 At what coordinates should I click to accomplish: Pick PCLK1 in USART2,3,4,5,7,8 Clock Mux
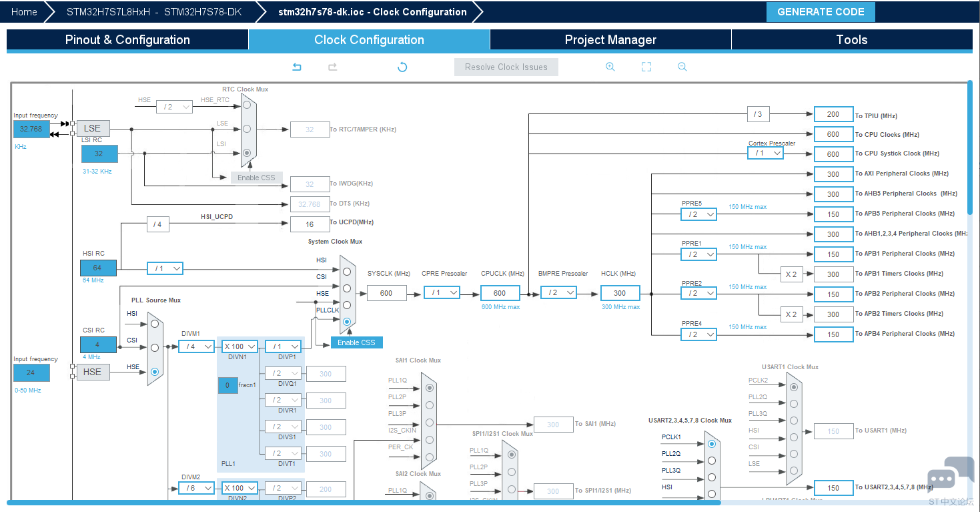point(712,444)
